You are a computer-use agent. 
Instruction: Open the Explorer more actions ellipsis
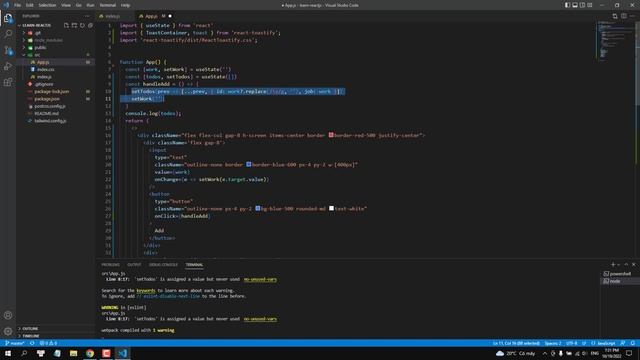87,16
